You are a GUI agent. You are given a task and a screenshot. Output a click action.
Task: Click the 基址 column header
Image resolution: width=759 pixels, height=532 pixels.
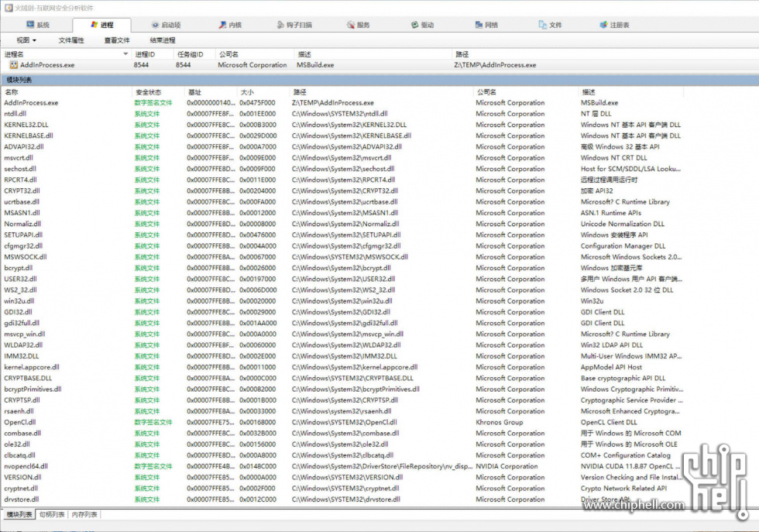click(x=210, y=92)
